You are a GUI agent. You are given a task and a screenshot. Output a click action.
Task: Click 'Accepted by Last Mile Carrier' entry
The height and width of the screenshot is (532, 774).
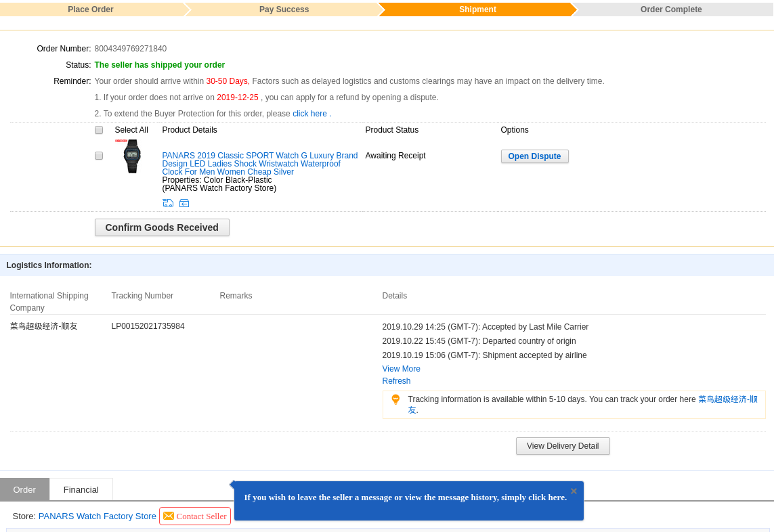[x=486, y=327]
